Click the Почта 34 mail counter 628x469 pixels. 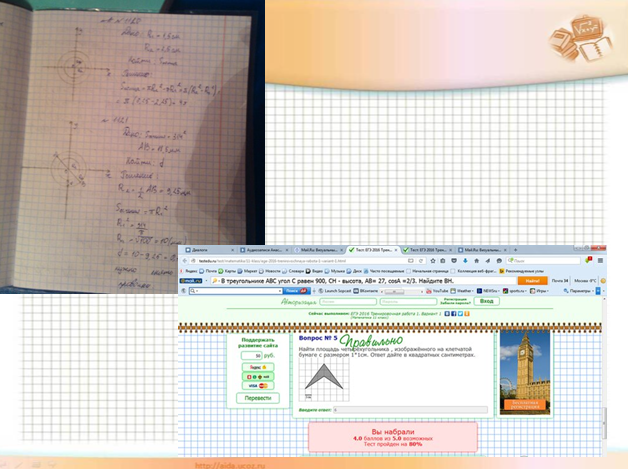[x=560, y=281]
